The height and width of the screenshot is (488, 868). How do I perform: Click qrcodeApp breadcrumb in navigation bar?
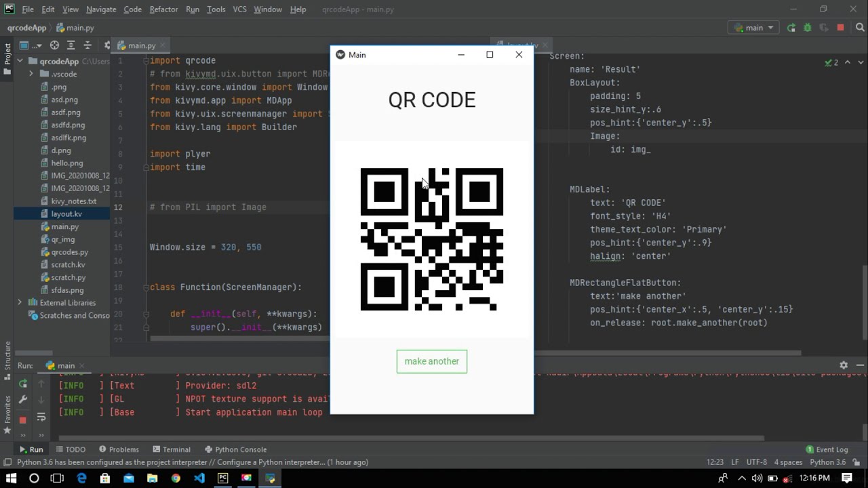26,28
